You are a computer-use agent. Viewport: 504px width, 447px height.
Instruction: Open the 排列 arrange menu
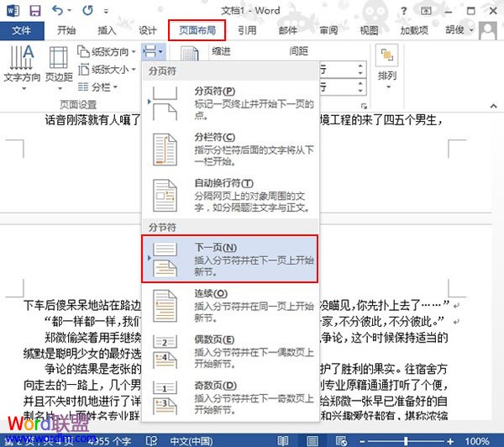[x=387, y=67]
